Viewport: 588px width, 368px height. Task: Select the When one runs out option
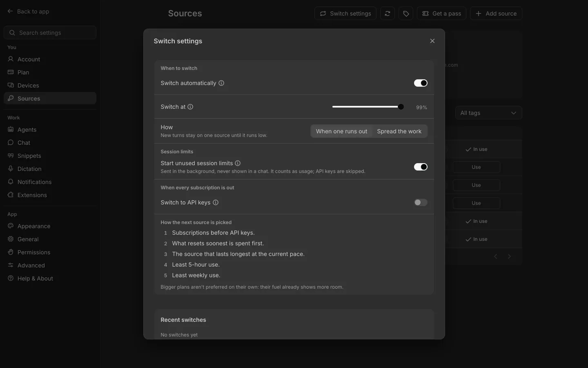pos(342,131)
